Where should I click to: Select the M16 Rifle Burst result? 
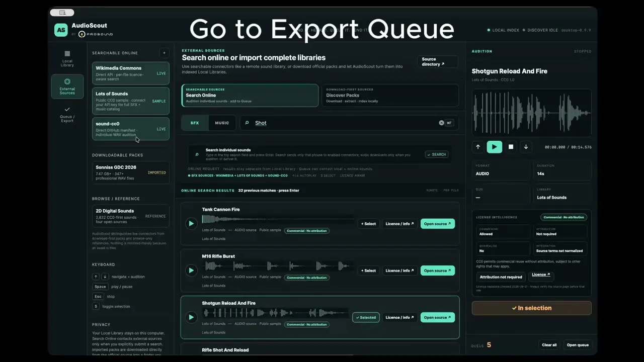coord(368,270)
